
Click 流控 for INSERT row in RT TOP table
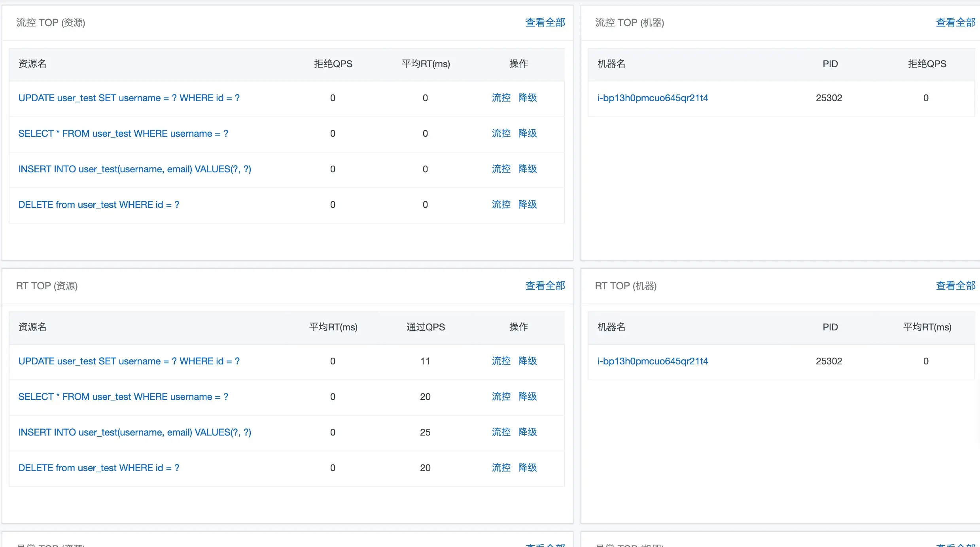[501, 432]
